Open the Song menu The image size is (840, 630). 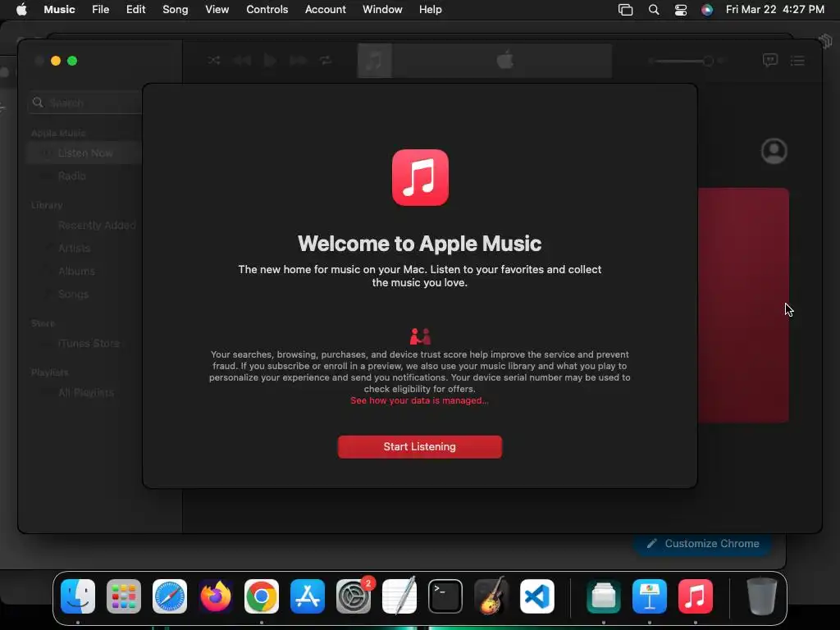176,10
